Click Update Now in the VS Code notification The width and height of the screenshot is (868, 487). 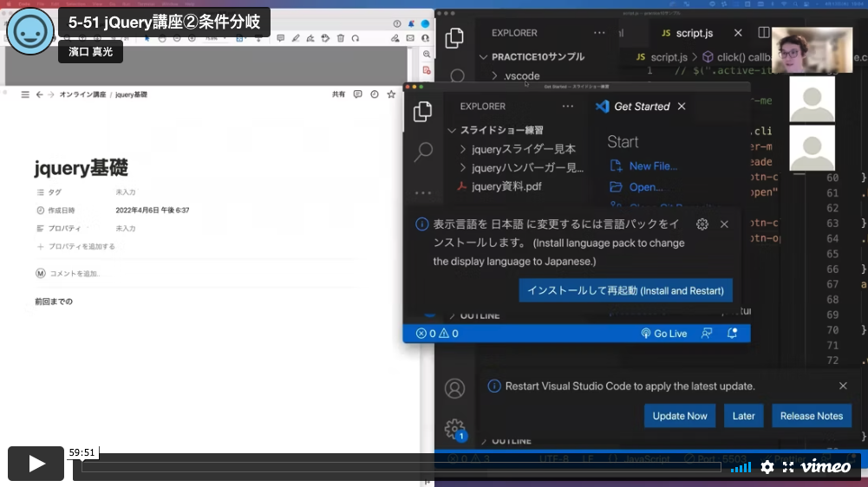[x=679, y=416]
